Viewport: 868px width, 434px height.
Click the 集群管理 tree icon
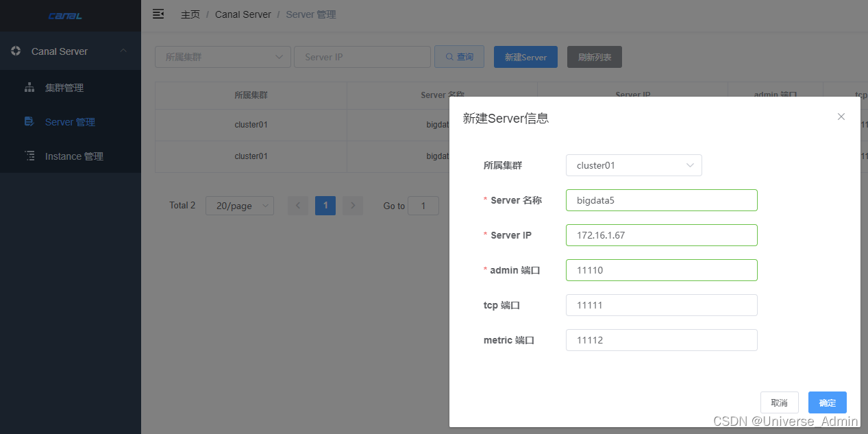tap(29, 88)
